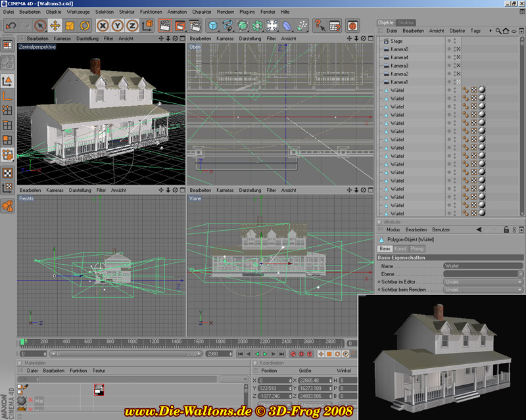
Task: Jump to the animation start
Action: coord(241,354)
